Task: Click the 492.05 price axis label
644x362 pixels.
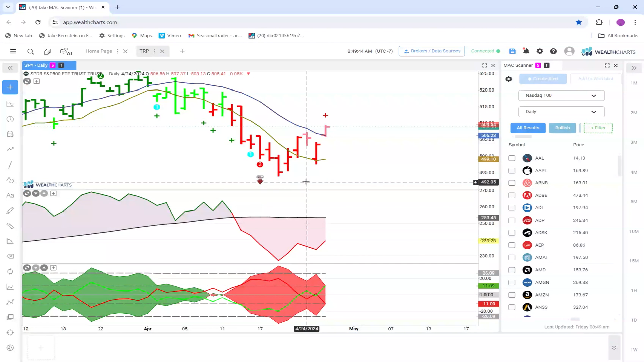Action: 488,182
